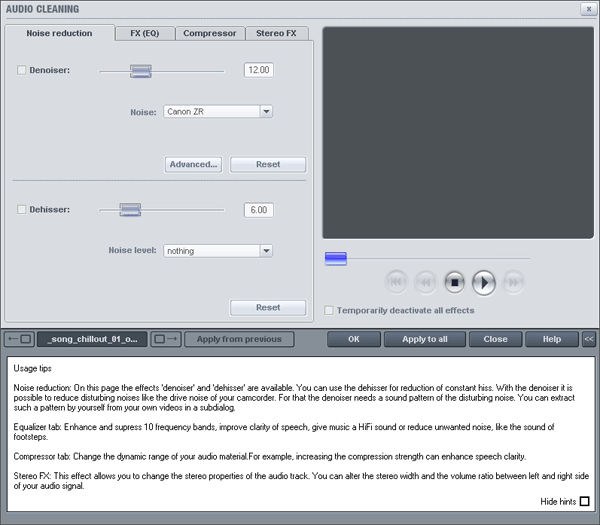Select the Noise reduction tab
Screen dimensions: 600x525
(59, 33)
